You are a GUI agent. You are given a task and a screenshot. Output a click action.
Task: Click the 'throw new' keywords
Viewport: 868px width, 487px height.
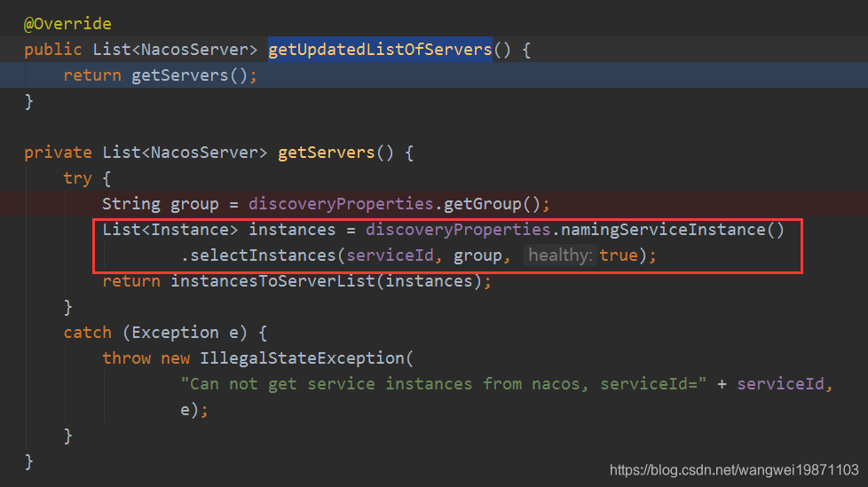click(x=146, y=358)
